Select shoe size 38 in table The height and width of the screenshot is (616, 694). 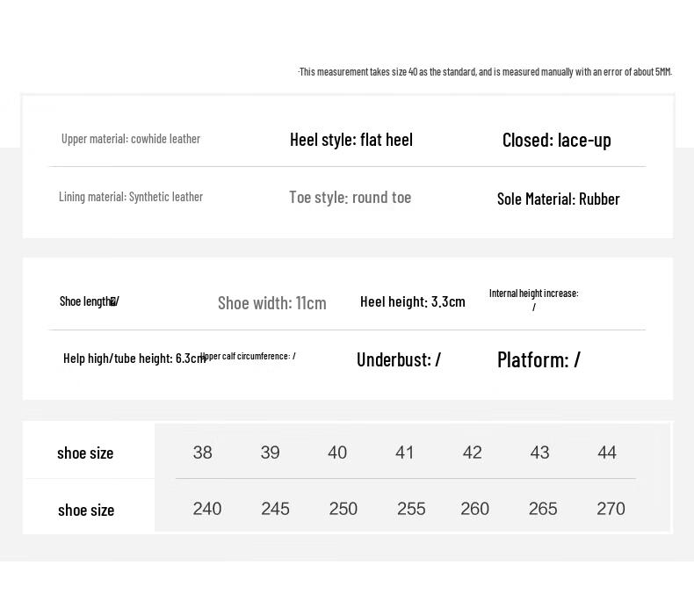(202, 453)
